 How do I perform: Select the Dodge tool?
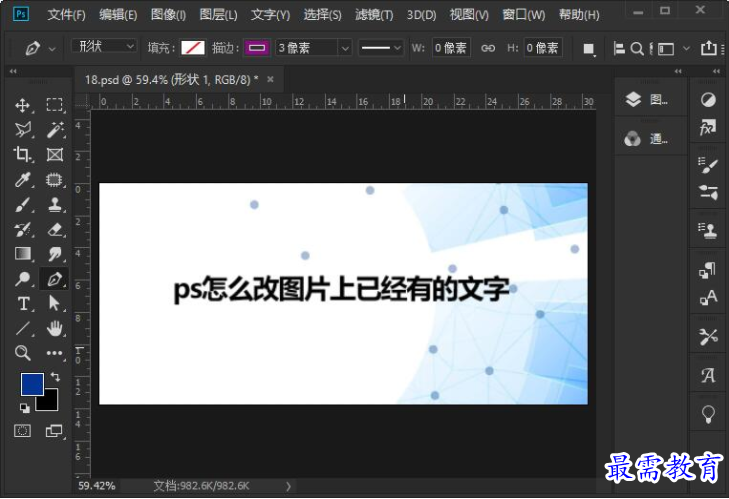click(x=22, y=279)
